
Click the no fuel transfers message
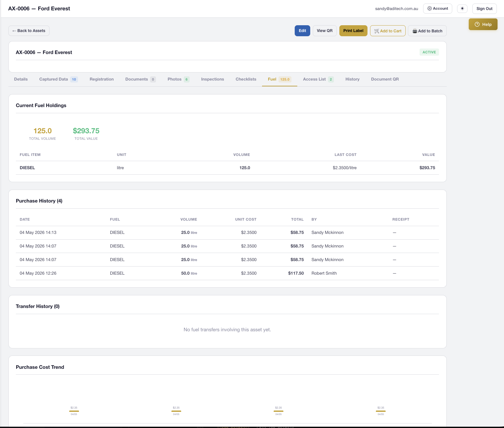click(x=227, y=330)
